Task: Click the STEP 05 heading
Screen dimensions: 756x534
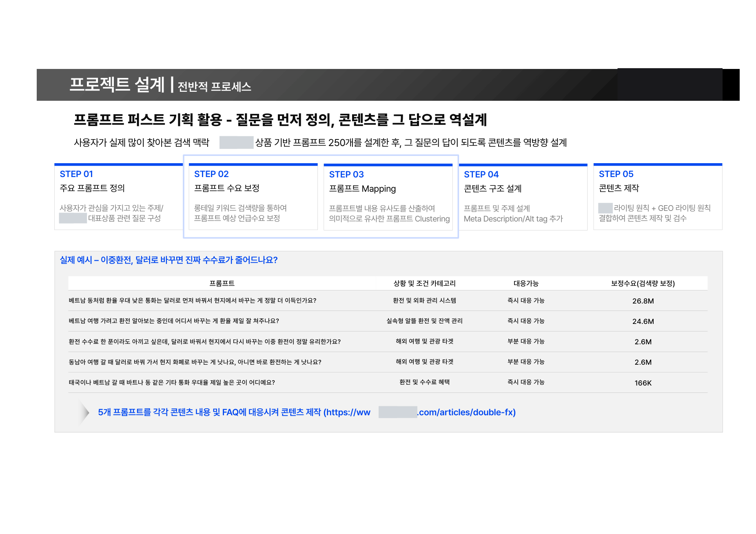Action: 616,174
